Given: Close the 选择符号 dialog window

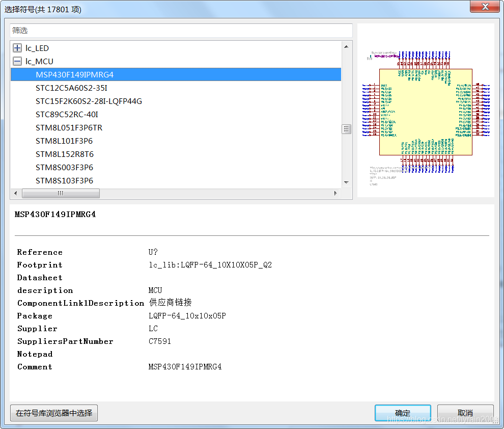Looking at the screenshot, I should (x=485, y=7).
